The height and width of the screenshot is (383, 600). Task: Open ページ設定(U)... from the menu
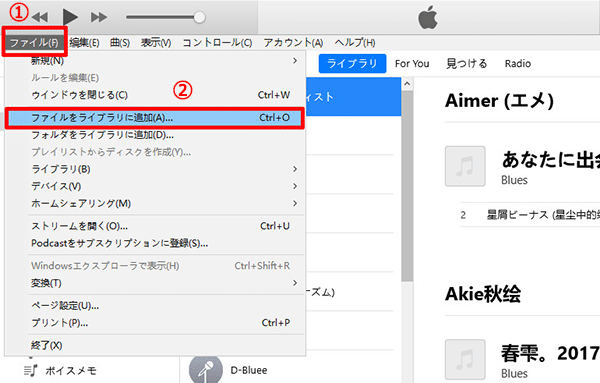[155, 306]
